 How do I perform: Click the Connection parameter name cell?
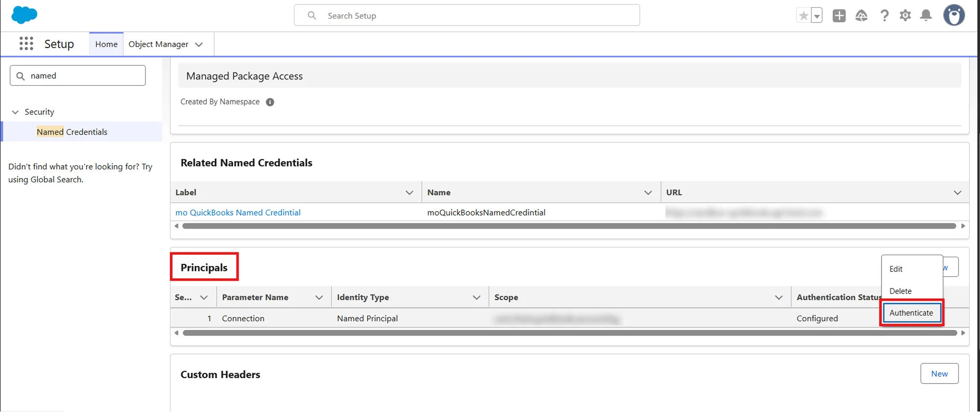[x=243, y=318]
